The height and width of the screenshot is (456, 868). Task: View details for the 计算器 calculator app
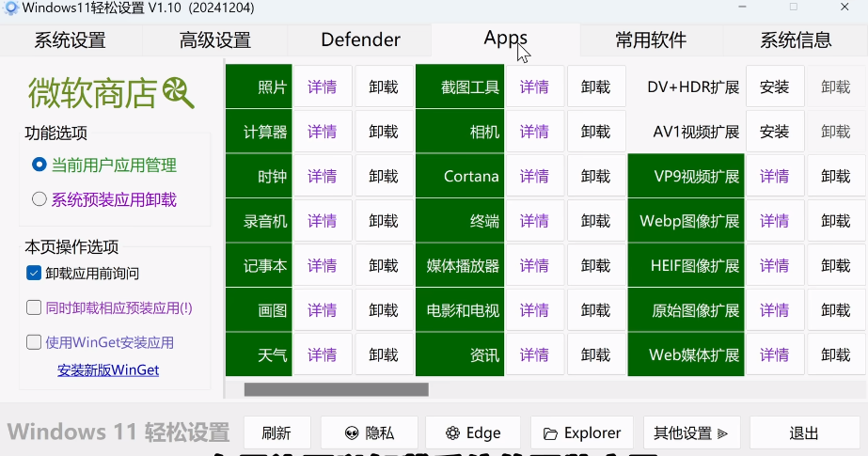click(322, 132)
